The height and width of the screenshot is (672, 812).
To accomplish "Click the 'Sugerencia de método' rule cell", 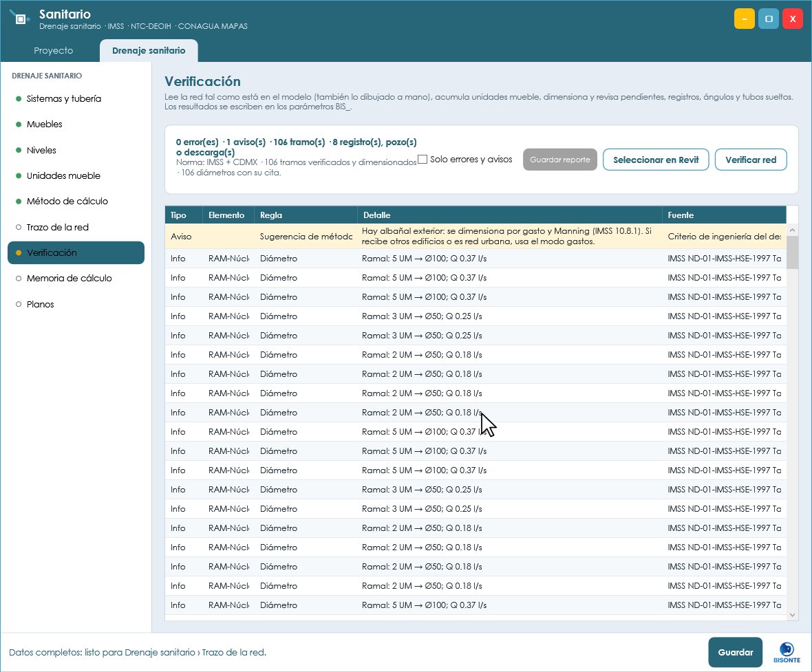I will tap(306, 237).
